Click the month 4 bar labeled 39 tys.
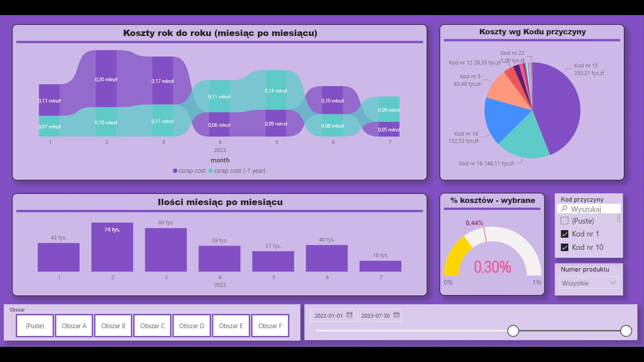Screen dimensions: 644x362 pos(219,259)
